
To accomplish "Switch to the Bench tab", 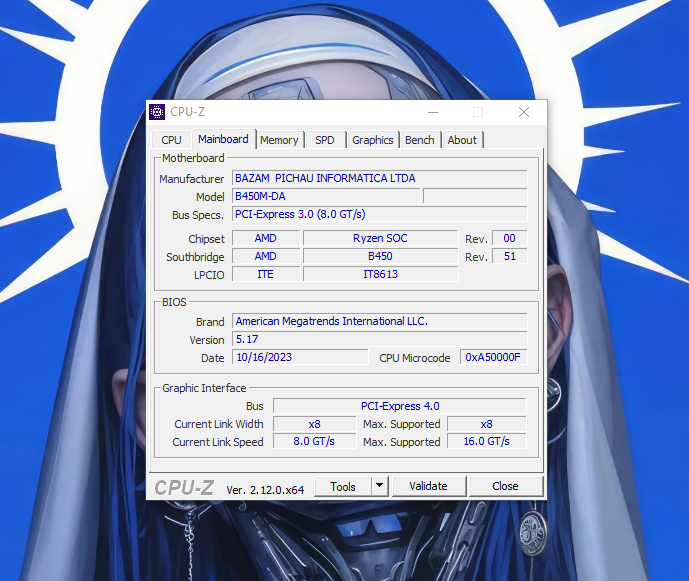I will click(420, 140).
